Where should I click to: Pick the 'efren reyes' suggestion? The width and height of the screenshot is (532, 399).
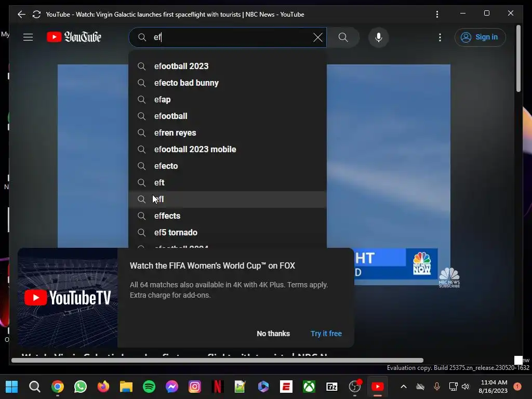[228, 132]
